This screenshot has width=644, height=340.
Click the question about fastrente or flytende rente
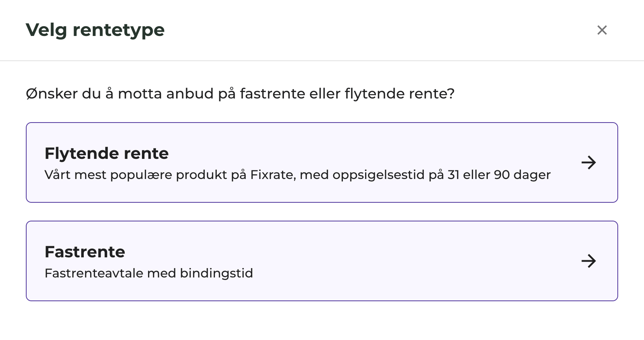(x=240, y=93)
